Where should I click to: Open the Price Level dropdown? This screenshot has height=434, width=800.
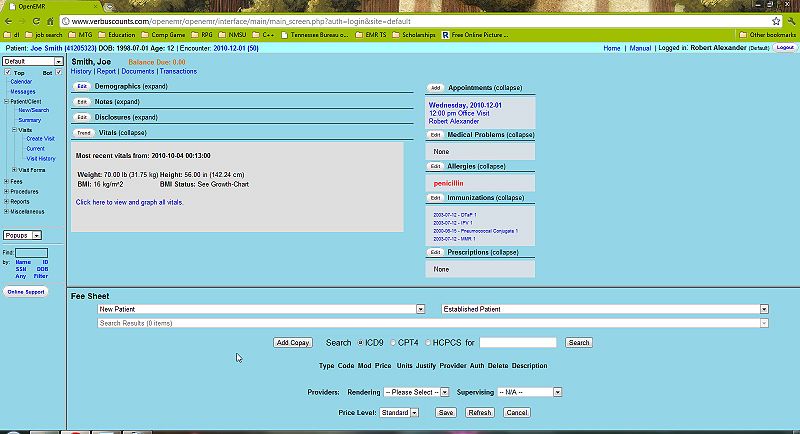coord(399,412)
